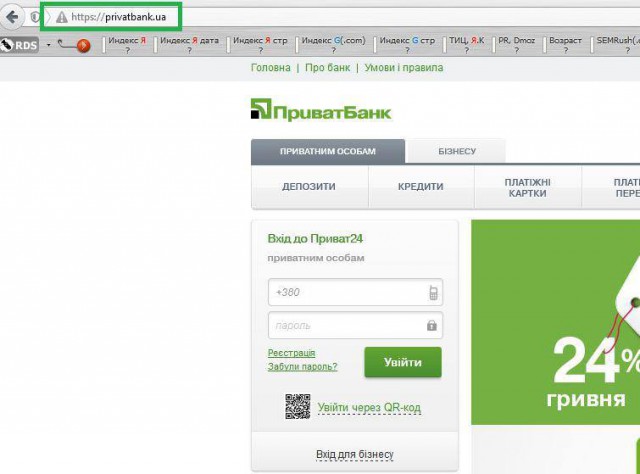
Task: Open the Платіжні картки menu section
Action: click(527, 187)
